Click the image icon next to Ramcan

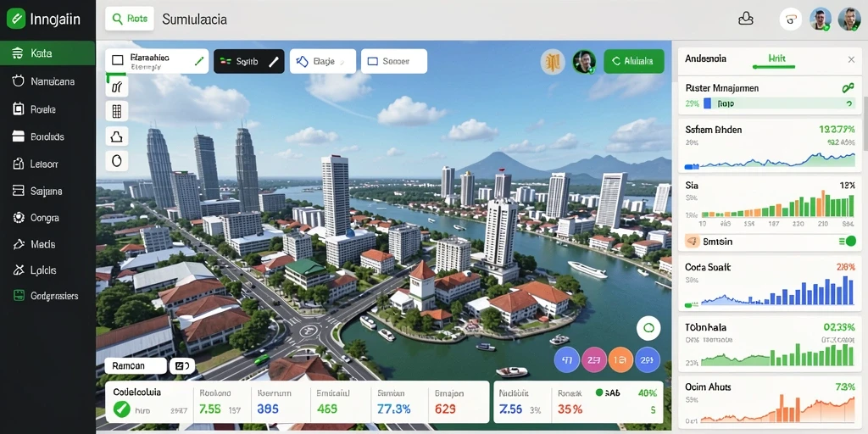click(x=182, y=366)
